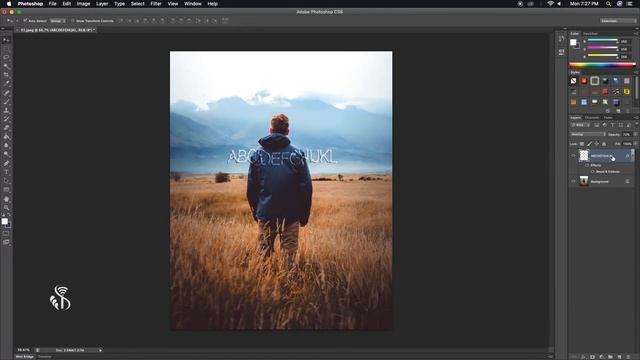The width and height of the screenshot is (640, 360).
Task: Select the Hand tool
Action: (6, 199)
